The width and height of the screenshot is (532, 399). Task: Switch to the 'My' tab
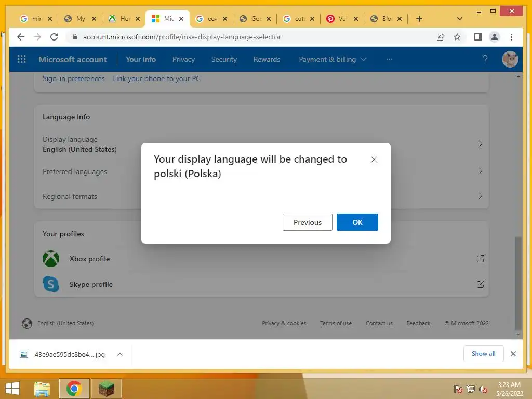pyautogui.click(x=79, y=19)
